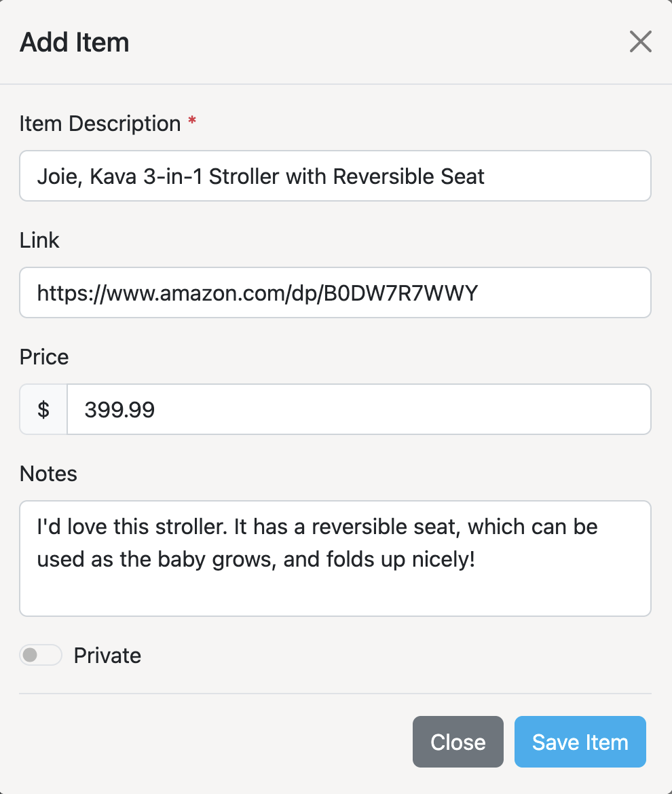Click the Price label above the amount

(x=43, y=357)
